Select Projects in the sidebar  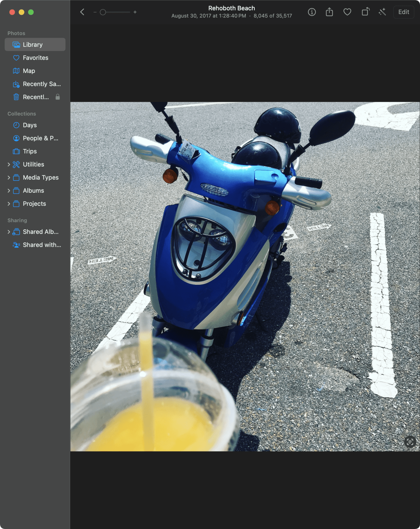coord(34,204)
